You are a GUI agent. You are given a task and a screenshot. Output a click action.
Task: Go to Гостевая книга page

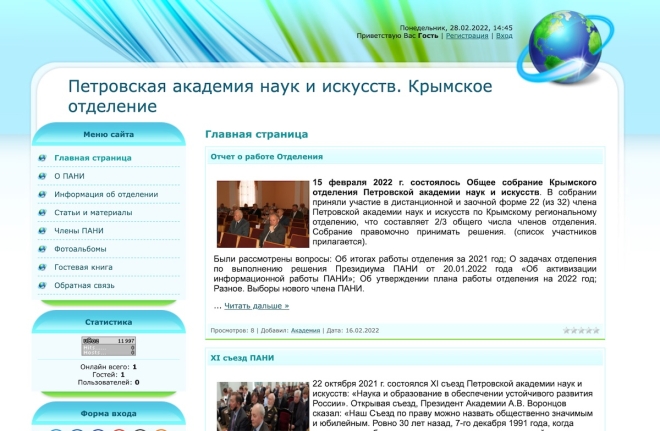84,267
